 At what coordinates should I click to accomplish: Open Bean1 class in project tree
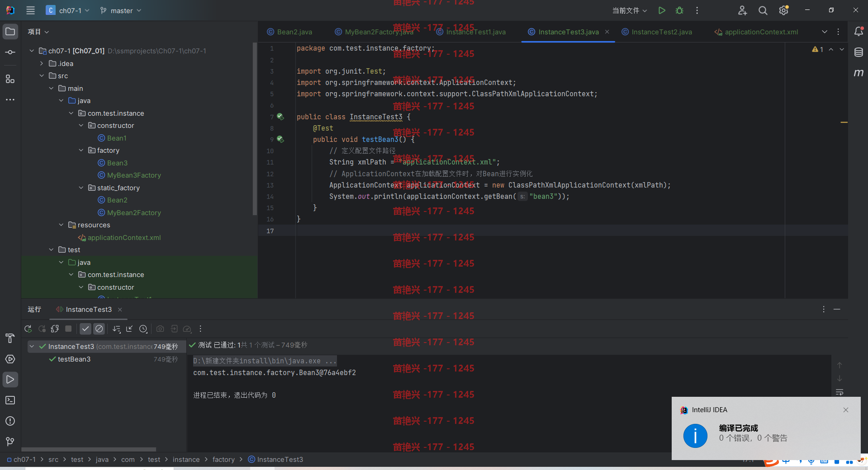112,138
